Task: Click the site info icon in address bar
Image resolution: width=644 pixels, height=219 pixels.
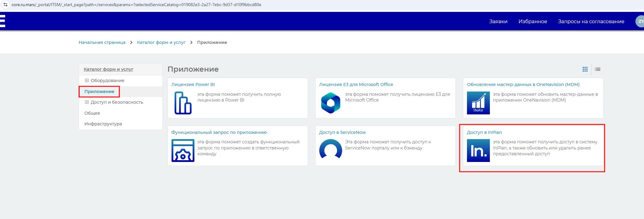Action: [5, 5]
